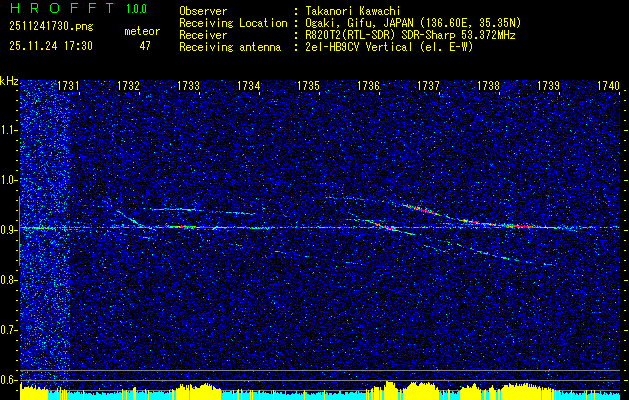Click the HROFFT title text
Image resolution: width=629 pixels, height=400 pixels.
pyautogui.click(x=61, y=8)
